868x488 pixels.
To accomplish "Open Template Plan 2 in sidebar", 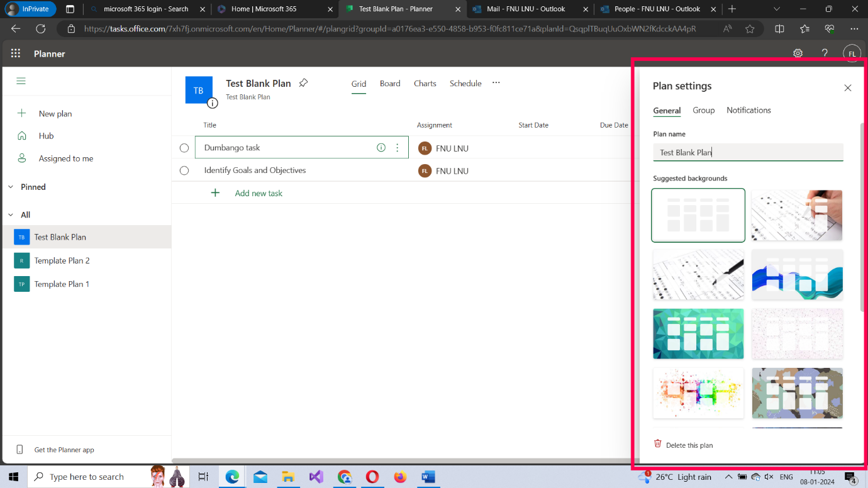I will [86, 260].
